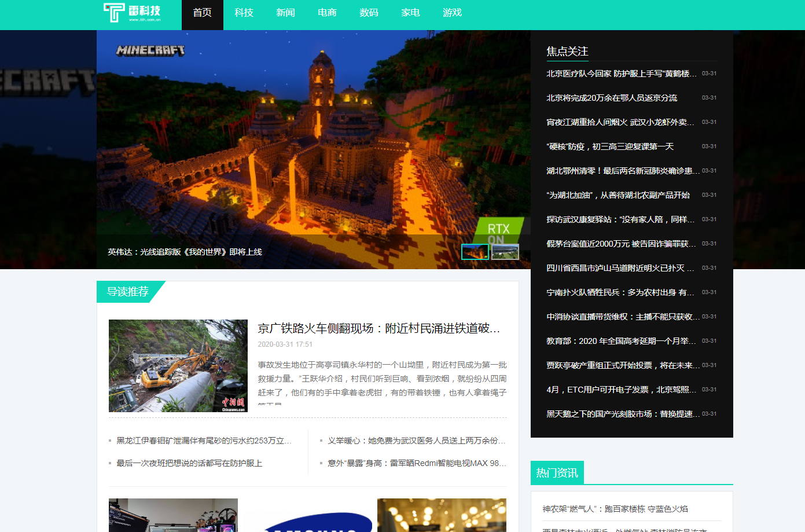Open the 数码 menu item
The width and height of the screenshot is (805, 532).
click(x=369, y=13)
